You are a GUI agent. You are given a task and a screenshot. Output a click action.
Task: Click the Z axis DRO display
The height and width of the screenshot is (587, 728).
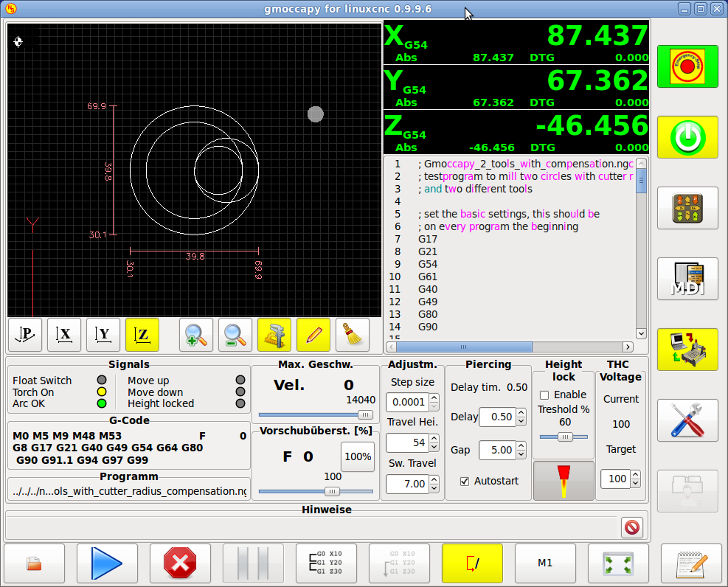(516, 132)
